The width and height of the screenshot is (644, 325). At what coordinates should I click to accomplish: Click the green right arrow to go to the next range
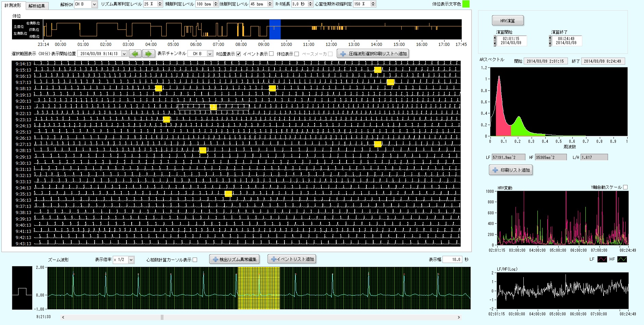click(148, 54)
